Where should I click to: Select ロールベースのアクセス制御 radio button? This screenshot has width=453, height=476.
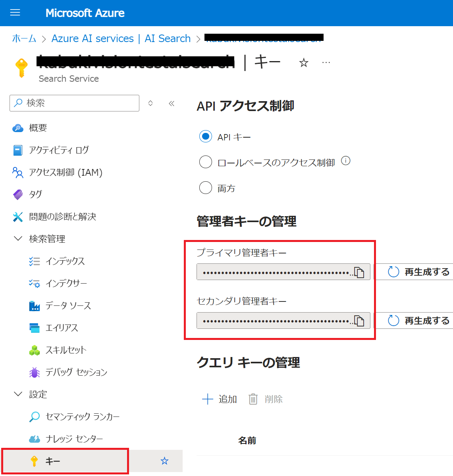tap(206, 162)
